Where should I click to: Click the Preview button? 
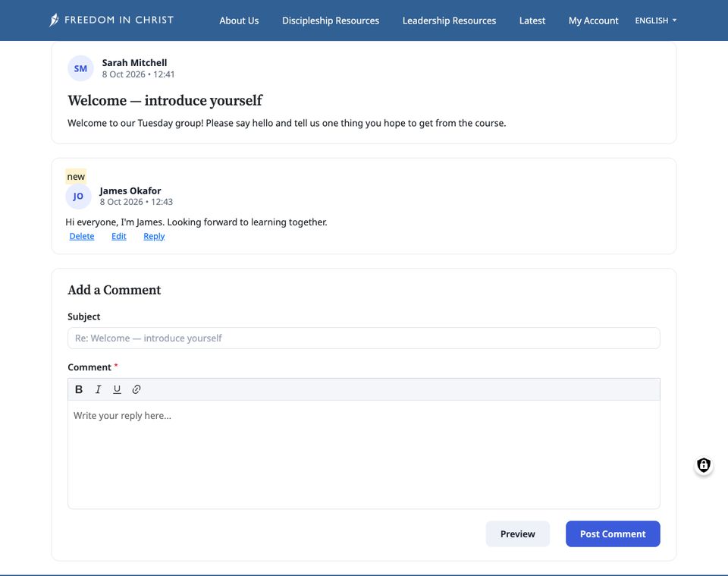518,534
